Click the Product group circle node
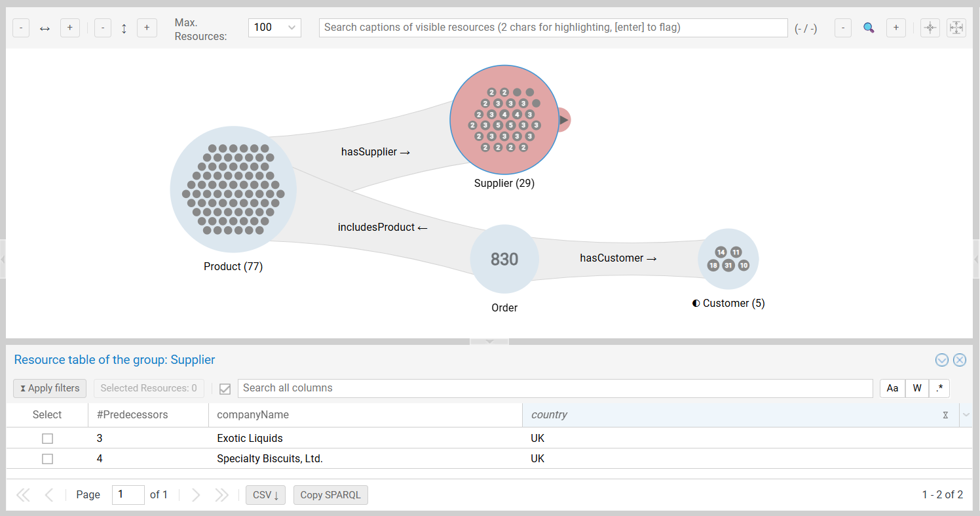The height and width of the screenshot is (516, 980). tap(233, 189)
